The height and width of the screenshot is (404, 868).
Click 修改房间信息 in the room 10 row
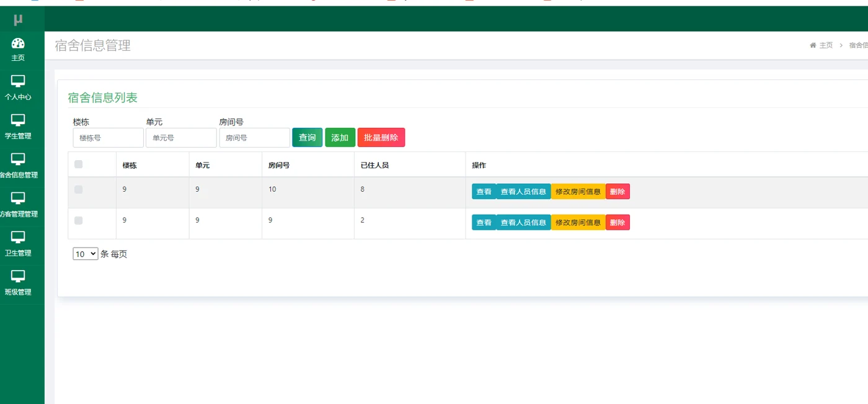pyautogui.click(x=578, y=192)
